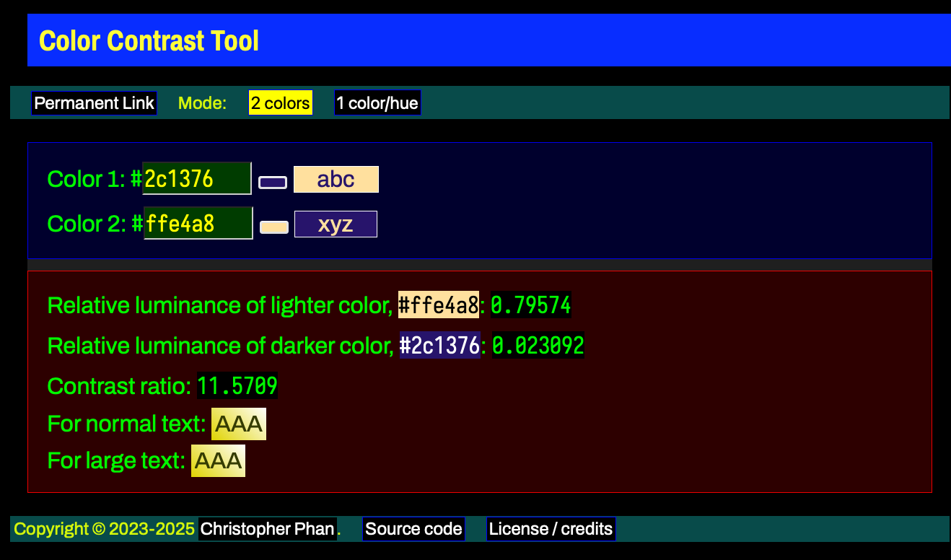Open the Color 1 purple color swatch
This screenshot has width=951, height=560.
coord(272,181)
